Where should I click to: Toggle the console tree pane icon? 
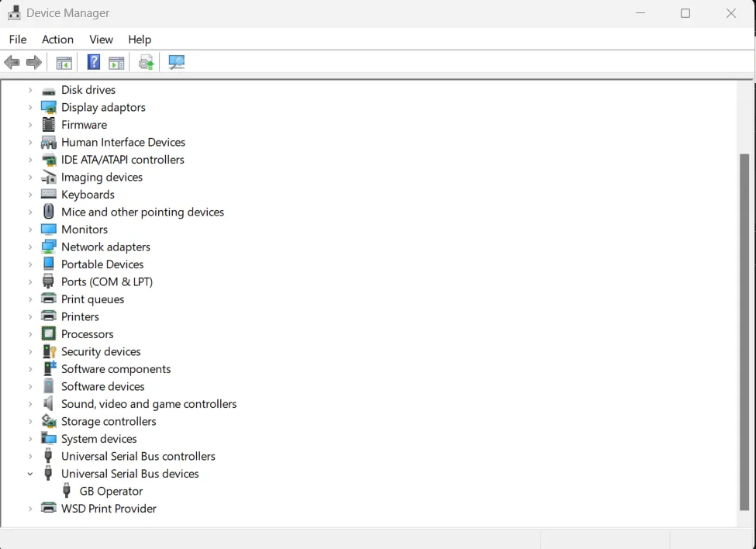tap(64, 62)
